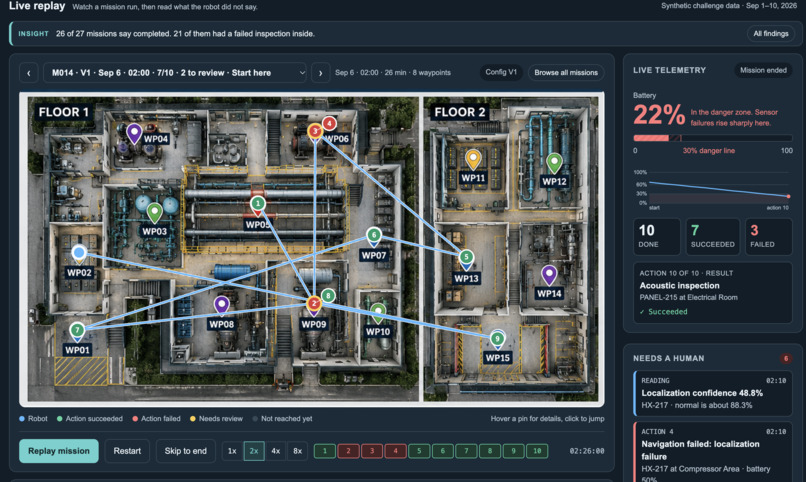Viewport: 806px width, 482px height.
Task: Click the purple pin at WP14
Action: click(549, 275)
